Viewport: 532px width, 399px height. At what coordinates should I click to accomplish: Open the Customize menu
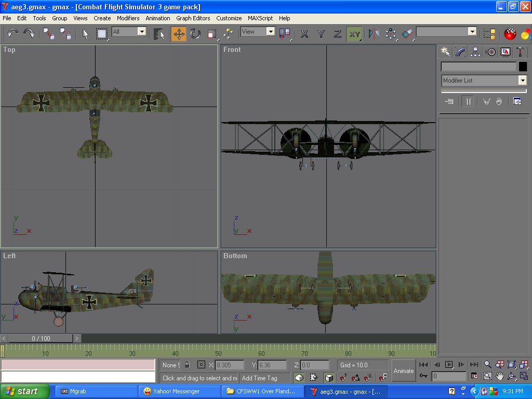tap(229, 18)
